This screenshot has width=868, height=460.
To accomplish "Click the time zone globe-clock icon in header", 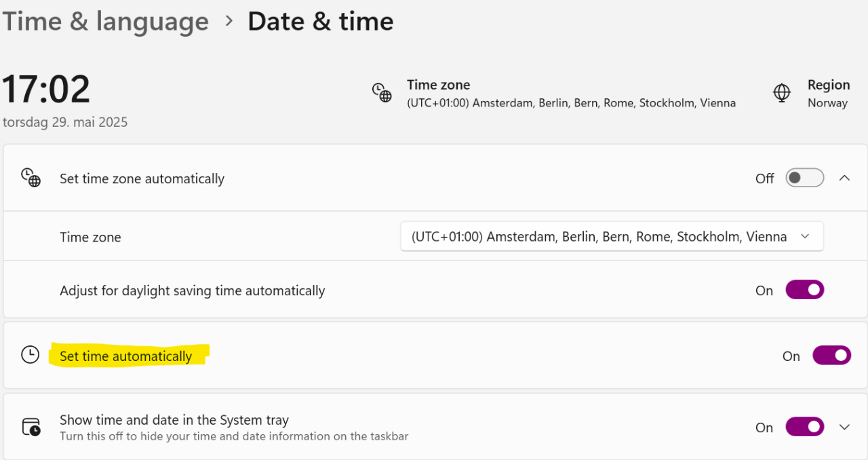I will click(382, 92).
